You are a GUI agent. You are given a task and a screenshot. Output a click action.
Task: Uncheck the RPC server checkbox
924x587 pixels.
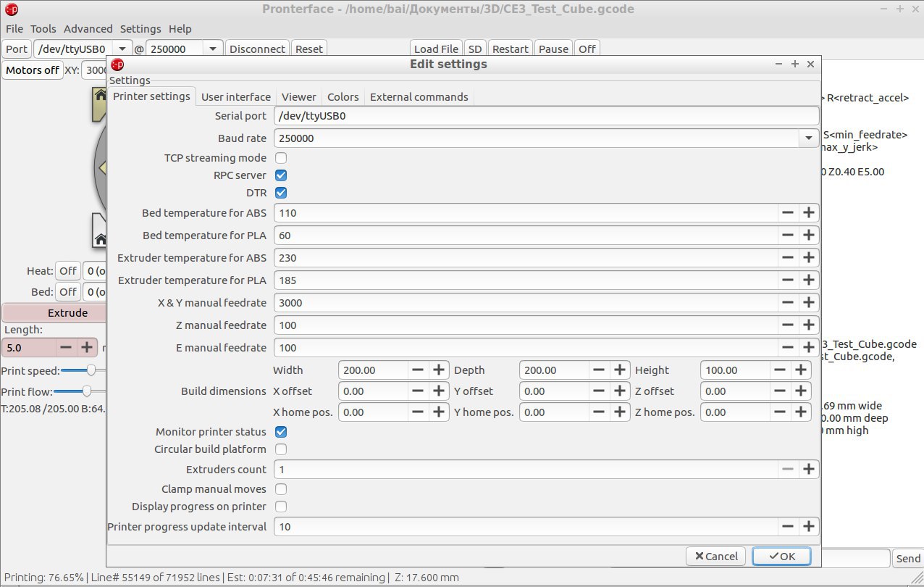(281, 175)
